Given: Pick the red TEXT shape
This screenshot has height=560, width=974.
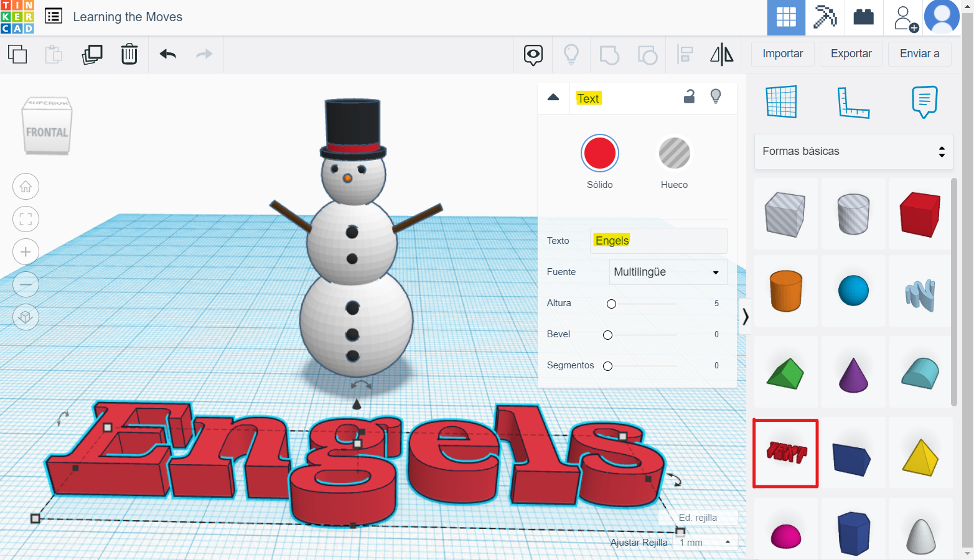Looking at the screenshot, I should pyautogui.click(x=785, y=453).
